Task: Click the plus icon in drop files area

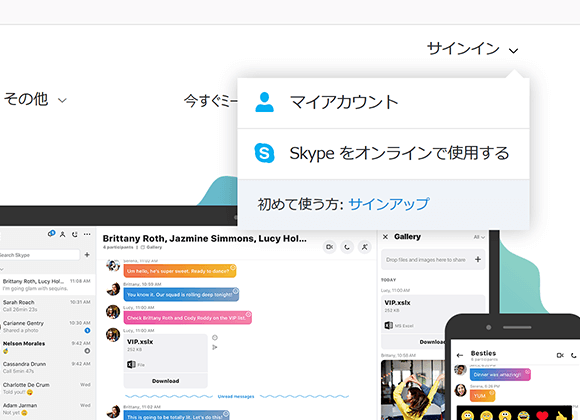Action: pyautogui.click(x=478, y=259)
